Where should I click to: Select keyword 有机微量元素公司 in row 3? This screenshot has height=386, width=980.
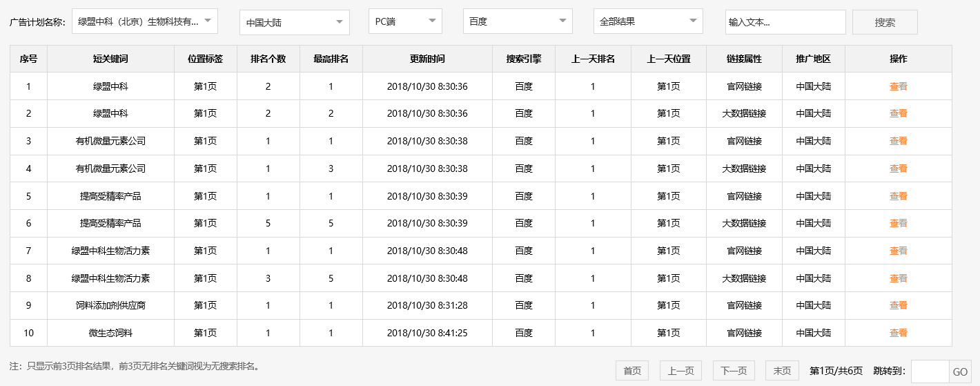tap(110, 141)
